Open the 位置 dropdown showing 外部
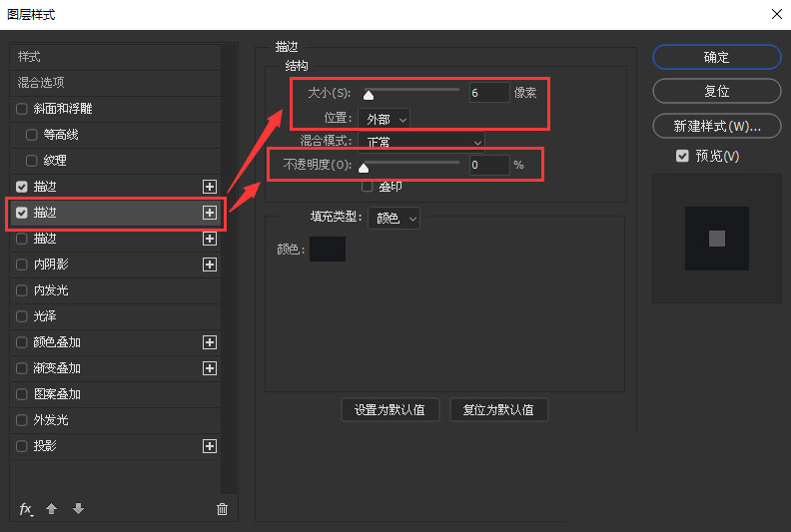 (384, 119)
